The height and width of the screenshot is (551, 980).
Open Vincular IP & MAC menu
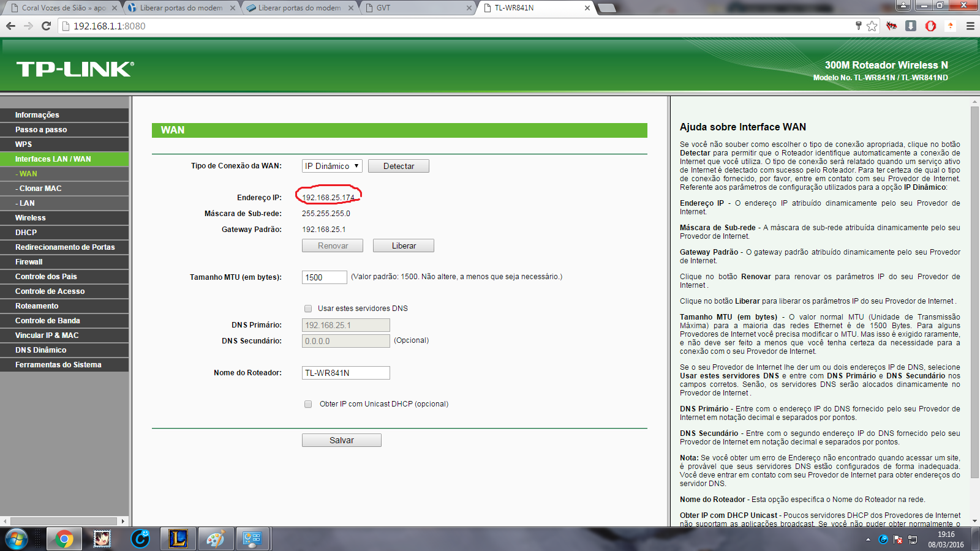64,335
